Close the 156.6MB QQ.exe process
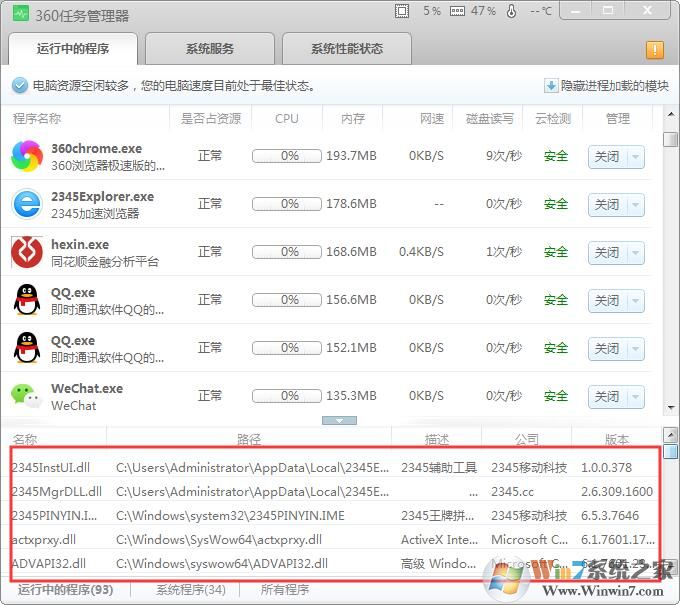 point(607,301)
